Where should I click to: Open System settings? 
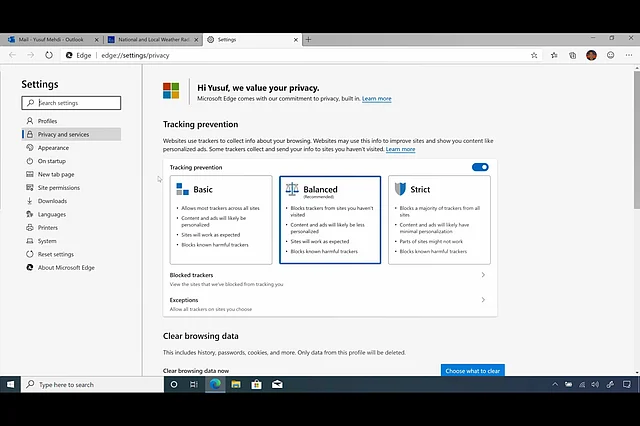click(x=71, y=241)
